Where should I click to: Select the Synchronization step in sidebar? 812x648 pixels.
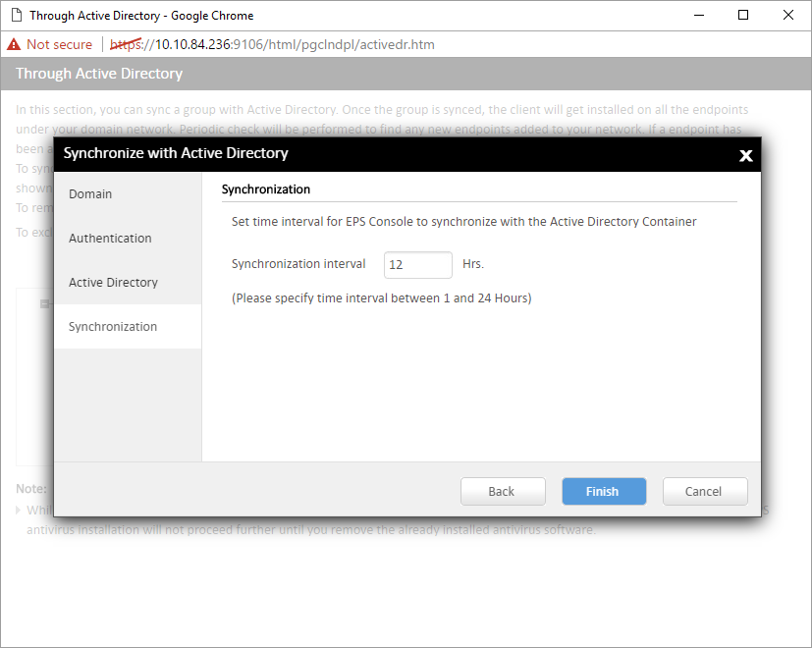click(x=128, y=326)
